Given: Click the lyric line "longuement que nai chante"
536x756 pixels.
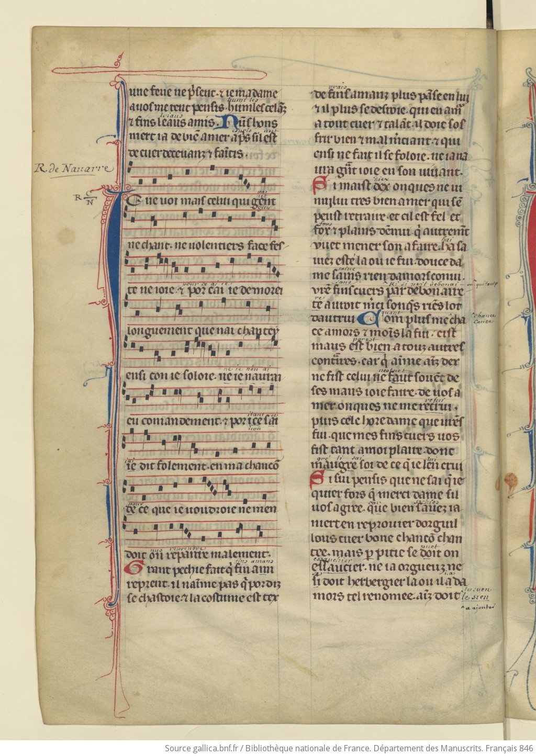Looking at the screenshot, I should [204, 331].
